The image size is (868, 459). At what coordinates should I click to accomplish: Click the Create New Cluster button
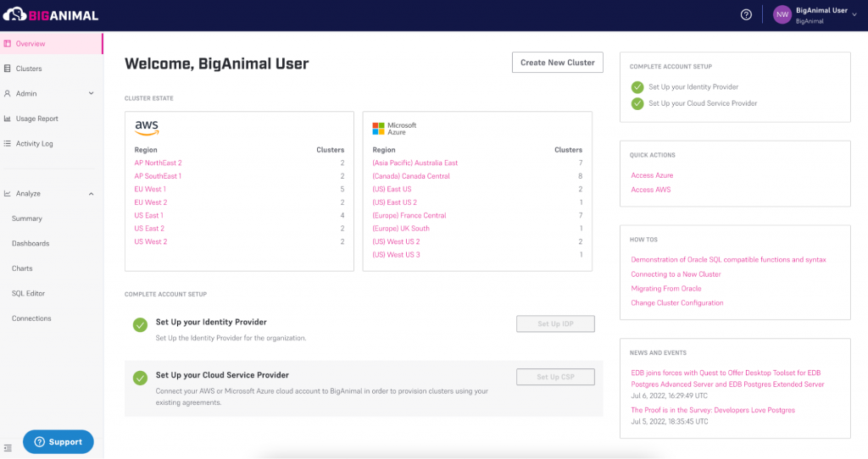click(557, 63)
